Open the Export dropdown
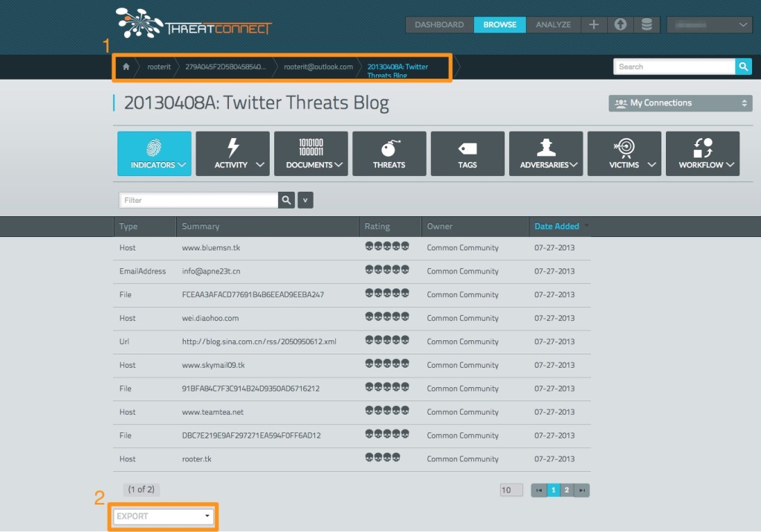Image resolution: width=761 pixels, height=532 pixels. point(163,516)
